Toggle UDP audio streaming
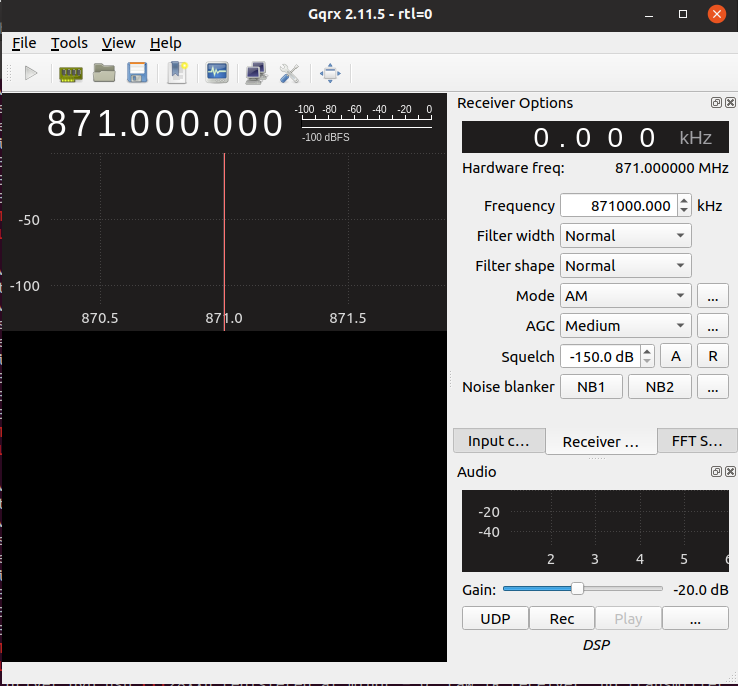 click(x=495, y=618)
